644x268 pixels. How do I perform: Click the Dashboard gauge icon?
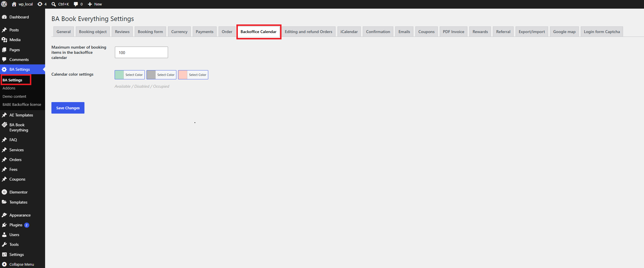(x=4, y=17)
